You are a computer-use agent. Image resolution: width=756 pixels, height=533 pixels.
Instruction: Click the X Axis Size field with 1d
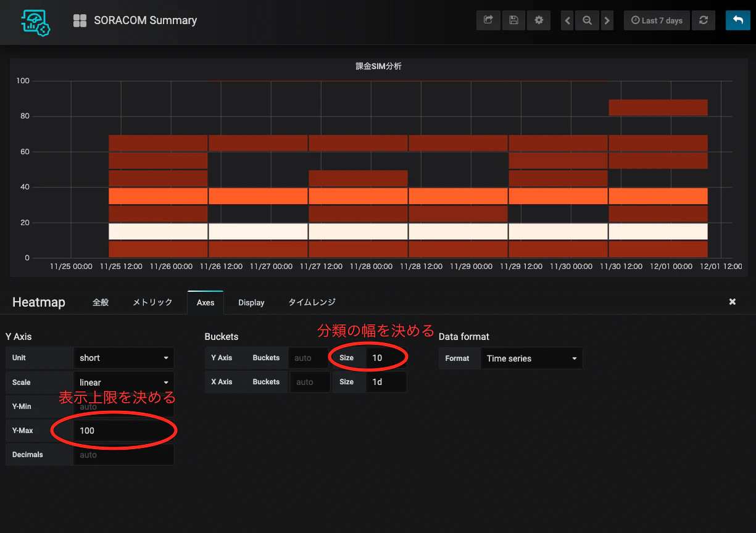point(386,382)
